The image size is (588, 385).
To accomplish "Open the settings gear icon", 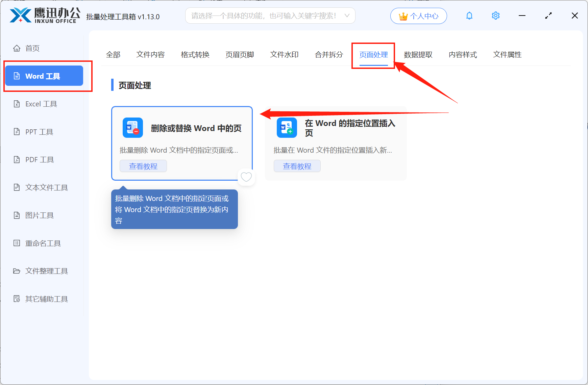I will [x=495, y=16].
